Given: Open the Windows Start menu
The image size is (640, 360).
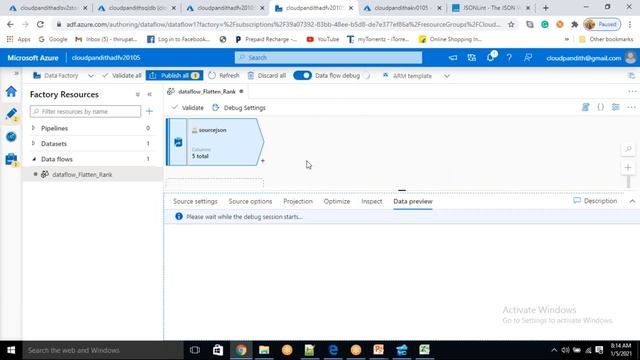Looking at the screenshot, I should 11,350.
